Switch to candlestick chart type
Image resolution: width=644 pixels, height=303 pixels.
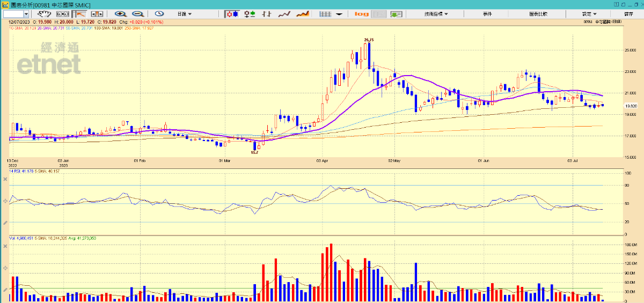point(232,14)
